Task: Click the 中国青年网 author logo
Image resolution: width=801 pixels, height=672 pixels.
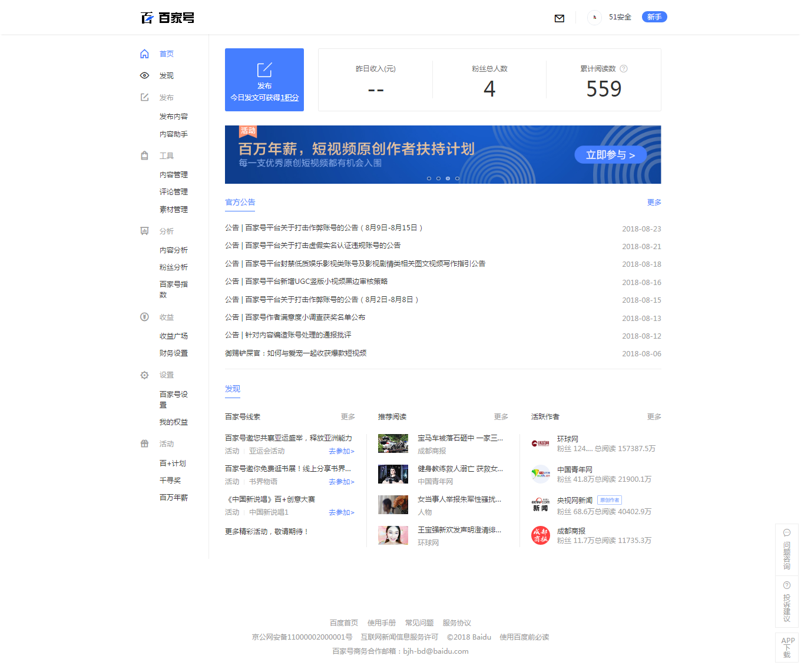Action: [x=541, y=474]
